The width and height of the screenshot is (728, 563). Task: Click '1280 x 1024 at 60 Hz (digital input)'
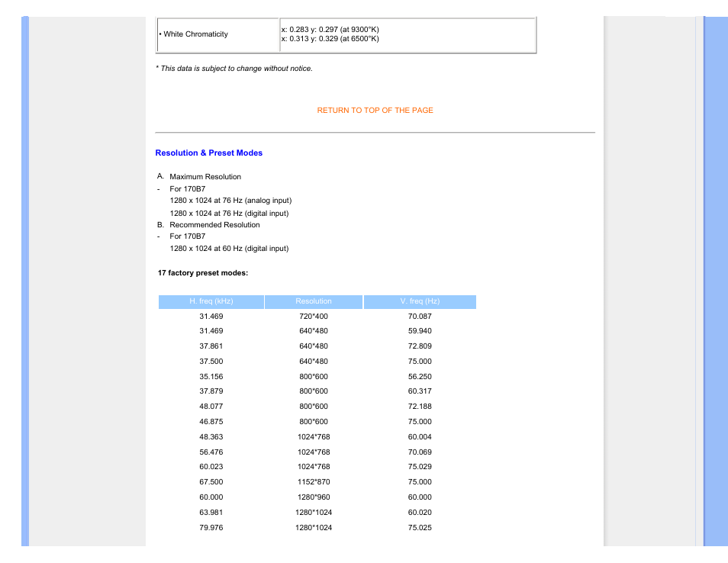pyautogui.click(x=229, y=249)
